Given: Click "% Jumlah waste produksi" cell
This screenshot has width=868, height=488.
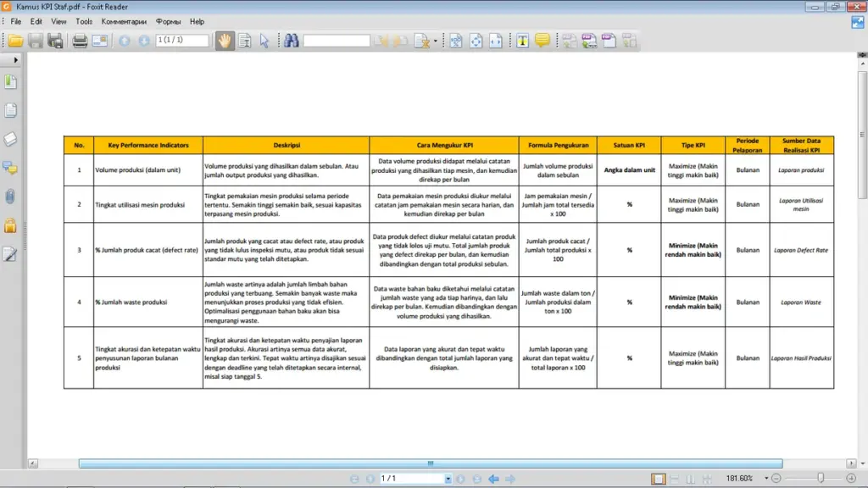Looking at the screenshot, I should pyautogui.click(x=147, y=302).
